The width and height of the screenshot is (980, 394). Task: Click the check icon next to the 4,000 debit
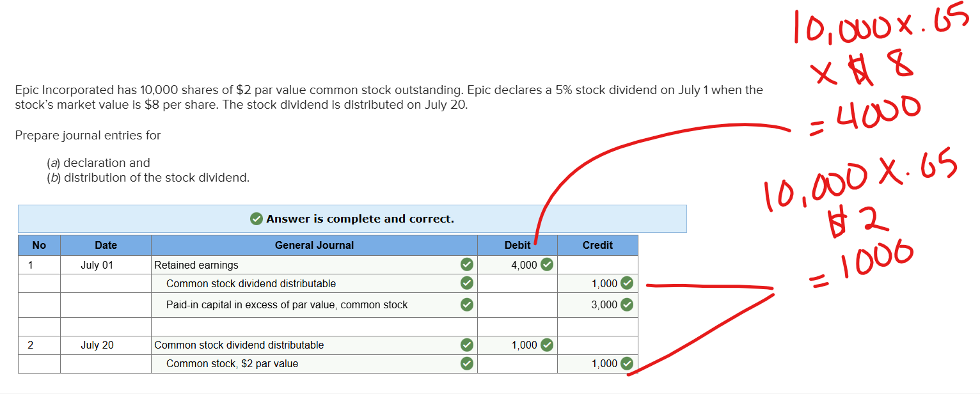coord(547,265)
